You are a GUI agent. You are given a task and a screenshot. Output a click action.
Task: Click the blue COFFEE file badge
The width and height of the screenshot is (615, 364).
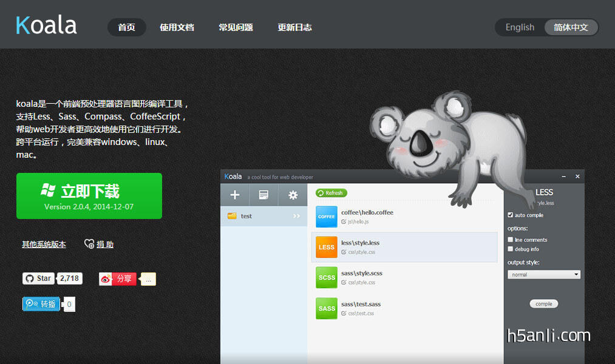point(327,217)
